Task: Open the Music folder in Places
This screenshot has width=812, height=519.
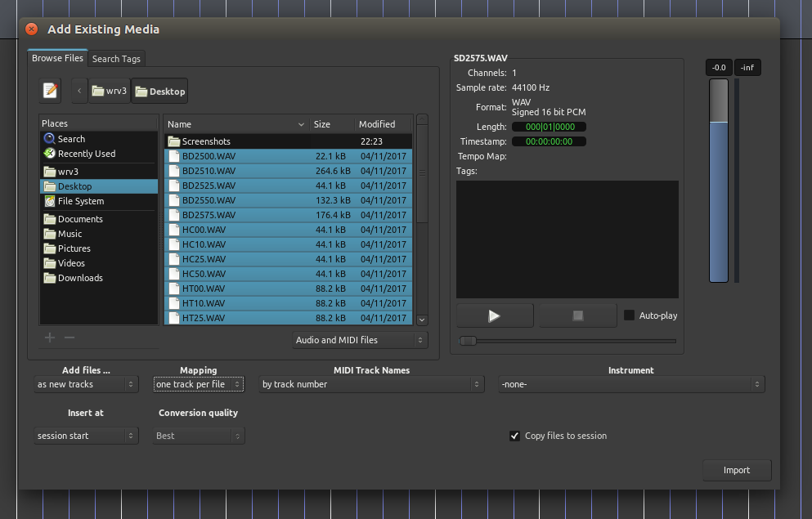Action: (68, 234)
